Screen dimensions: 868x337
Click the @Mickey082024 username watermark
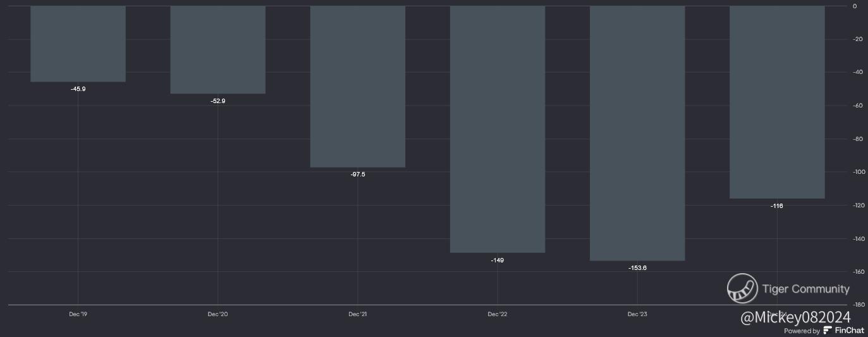click(x=795, y=317)
